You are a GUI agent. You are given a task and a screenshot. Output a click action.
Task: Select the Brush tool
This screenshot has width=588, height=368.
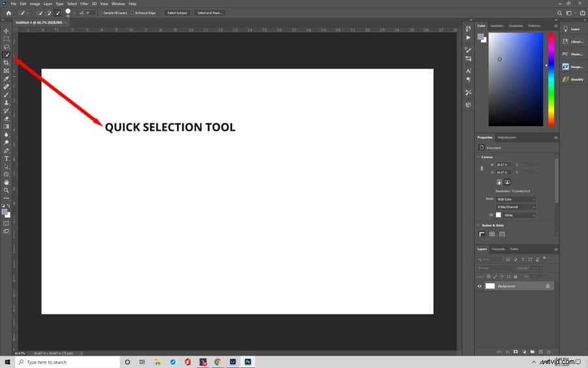[x=7, y=95]
